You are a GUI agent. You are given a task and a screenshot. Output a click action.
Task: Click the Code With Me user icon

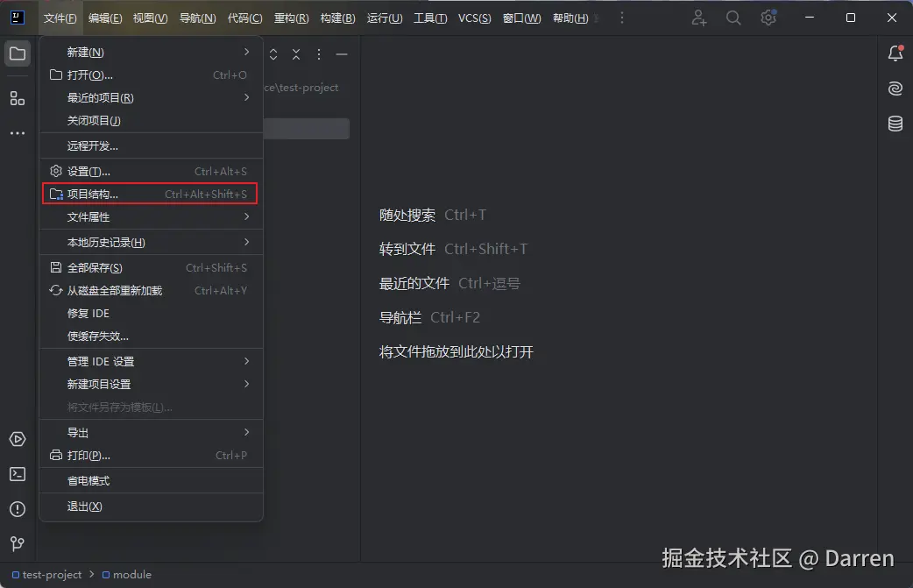click(698, 18)
